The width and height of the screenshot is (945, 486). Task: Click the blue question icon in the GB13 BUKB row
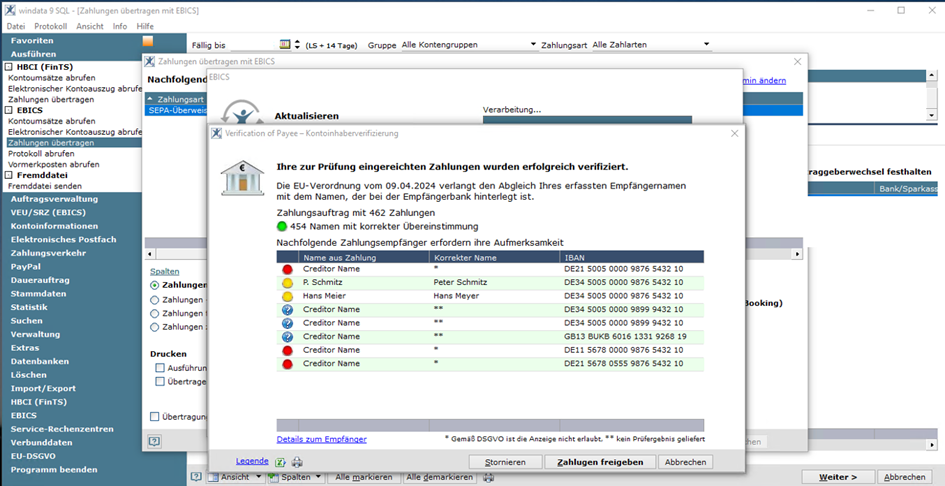(x=287, y=337)
